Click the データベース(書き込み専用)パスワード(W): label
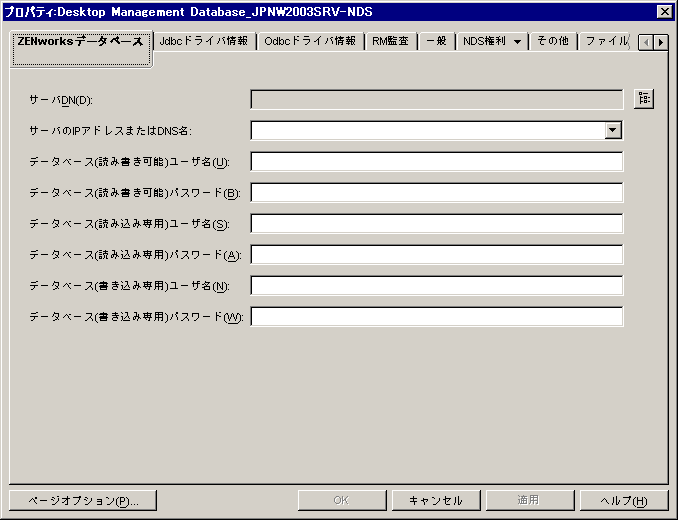The width and height of the screenshot is (678, 520). (x=136, y=317)
